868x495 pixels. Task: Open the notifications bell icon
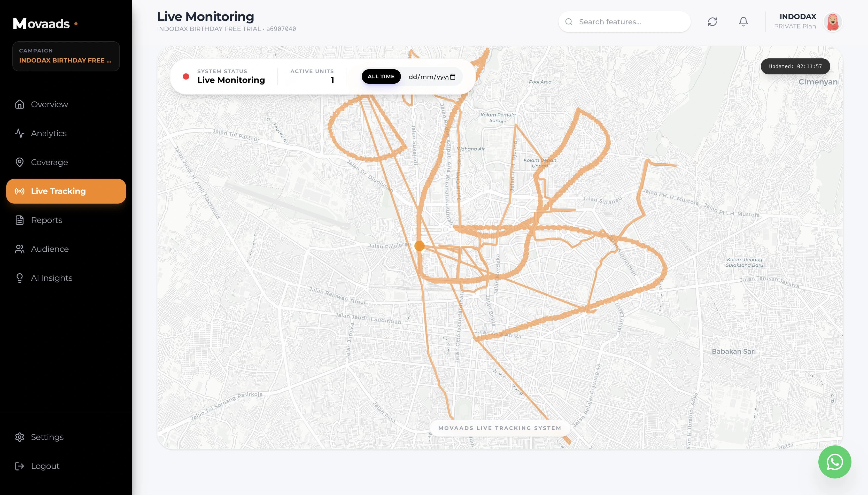[x=743, y=21]
